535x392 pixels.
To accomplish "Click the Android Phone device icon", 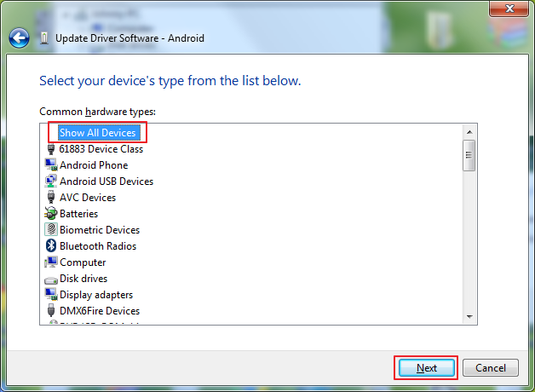I will tap(51, 165).
